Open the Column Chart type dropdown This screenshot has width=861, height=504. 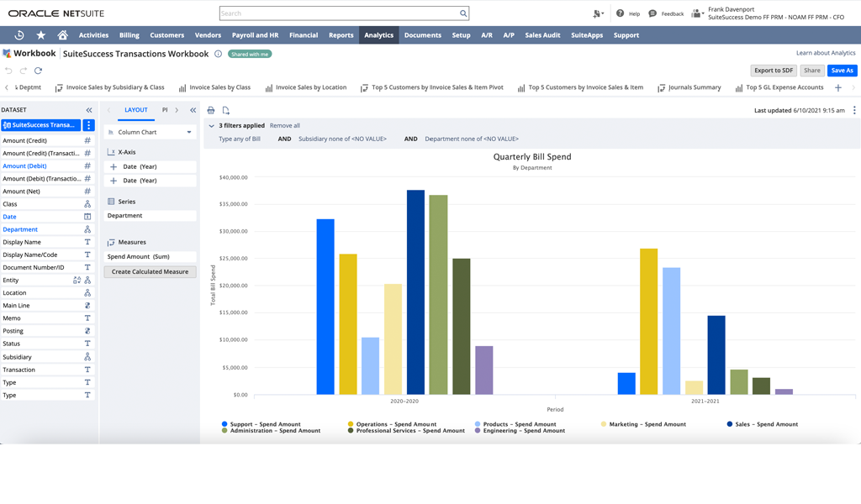(x=150, y=132)
